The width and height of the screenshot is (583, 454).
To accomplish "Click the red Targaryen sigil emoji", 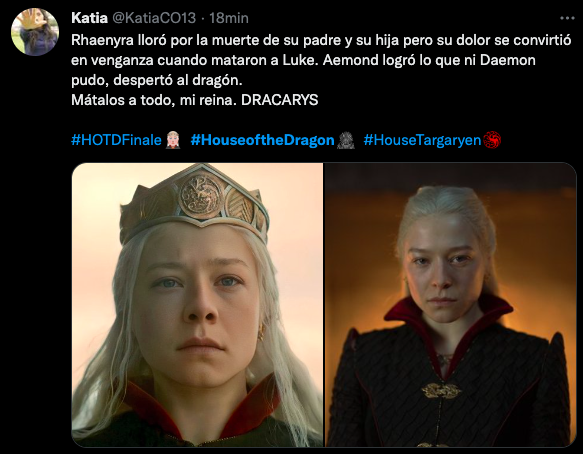I will [x=492, y=140].
